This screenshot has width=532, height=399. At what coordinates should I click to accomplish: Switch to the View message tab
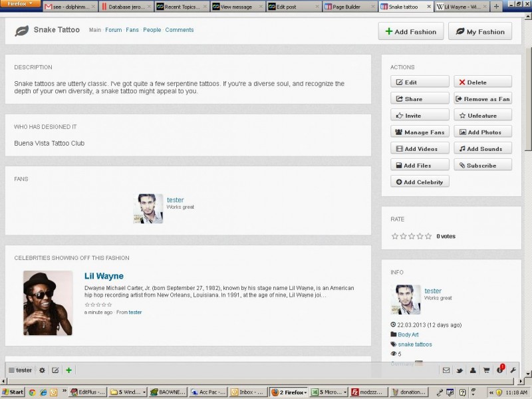pos(237,7)
